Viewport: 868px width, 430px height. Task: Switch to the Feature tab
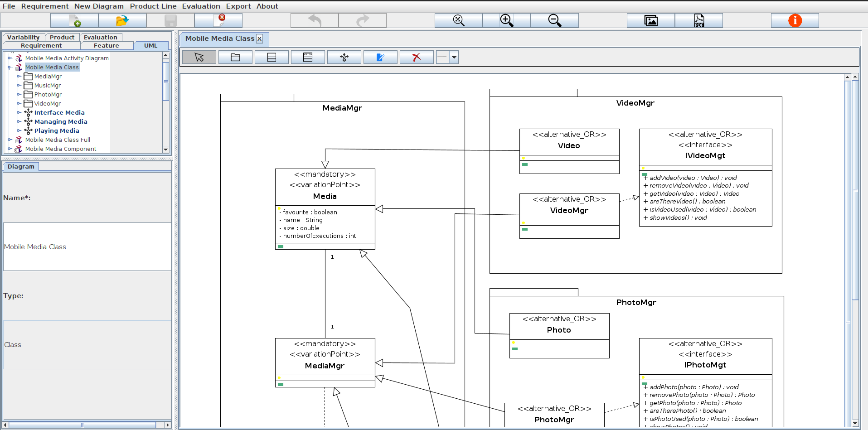click(105, 45)
